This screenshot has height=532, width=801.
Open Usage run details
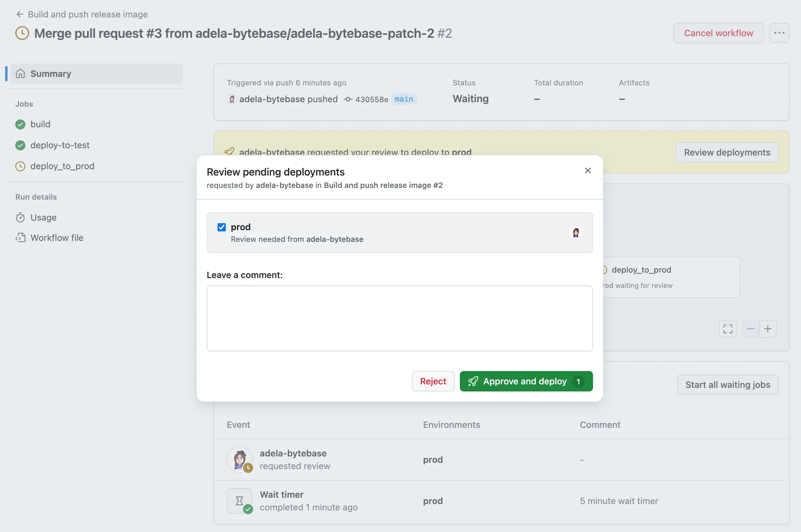[44, 217]
